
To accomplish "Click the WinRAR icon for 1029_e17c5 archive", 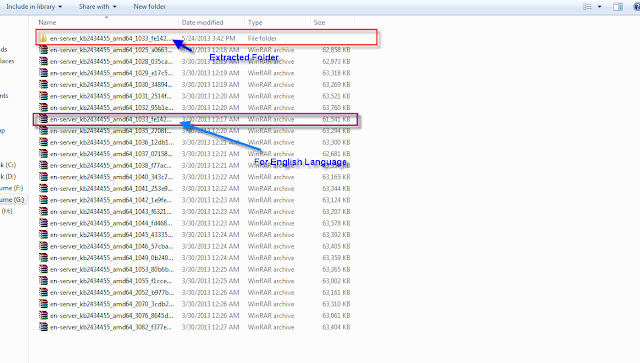I will pyautogui.click(x=43, y=73).
